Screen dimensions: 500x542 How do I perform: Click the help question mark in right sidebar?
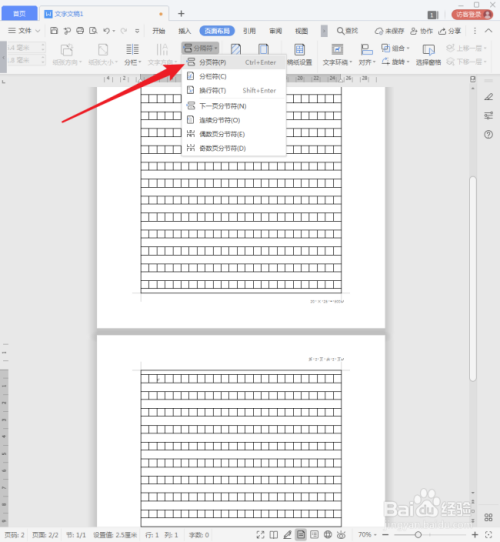click(x=488, y=134)
